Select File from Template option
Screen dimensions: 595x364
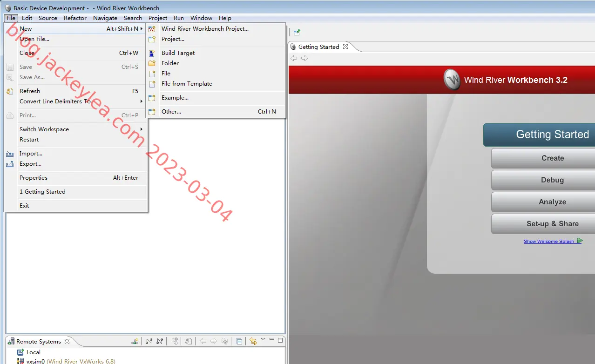[187, 83]
